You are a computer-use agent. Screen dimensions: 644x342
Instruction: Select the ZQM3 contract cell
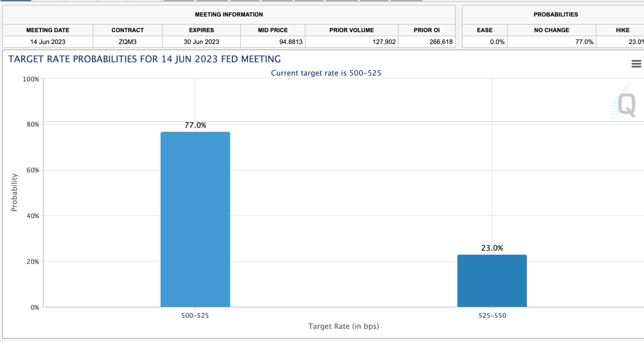click(x=127, y=42)
